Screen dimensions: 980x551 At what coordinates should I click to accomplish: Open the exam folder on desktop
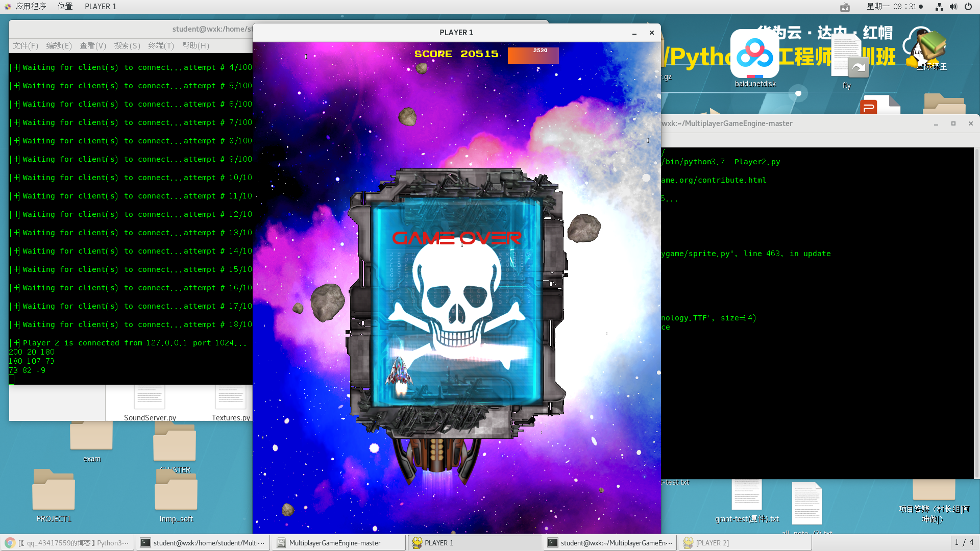click(91, 441)
